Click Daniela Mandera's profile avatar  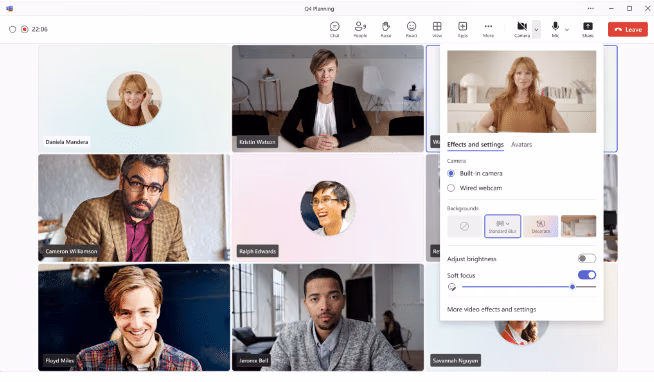134,98
